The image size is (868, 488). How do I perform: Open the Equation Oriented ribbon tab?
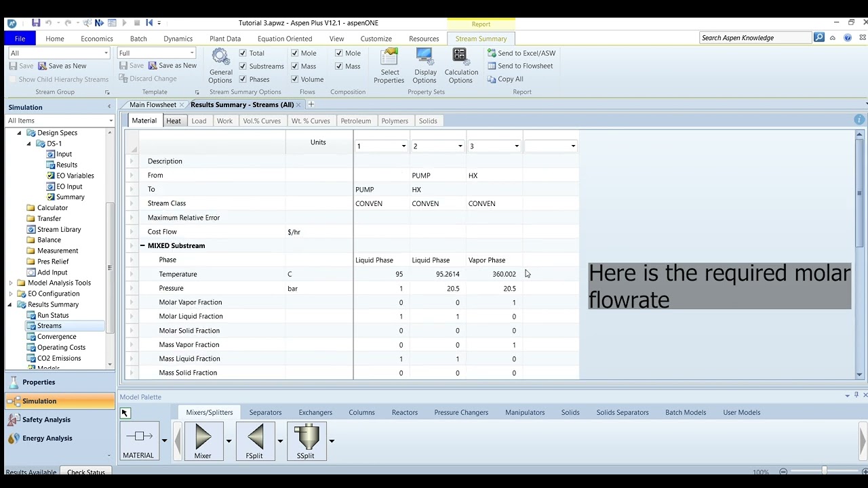pos(285,39)
